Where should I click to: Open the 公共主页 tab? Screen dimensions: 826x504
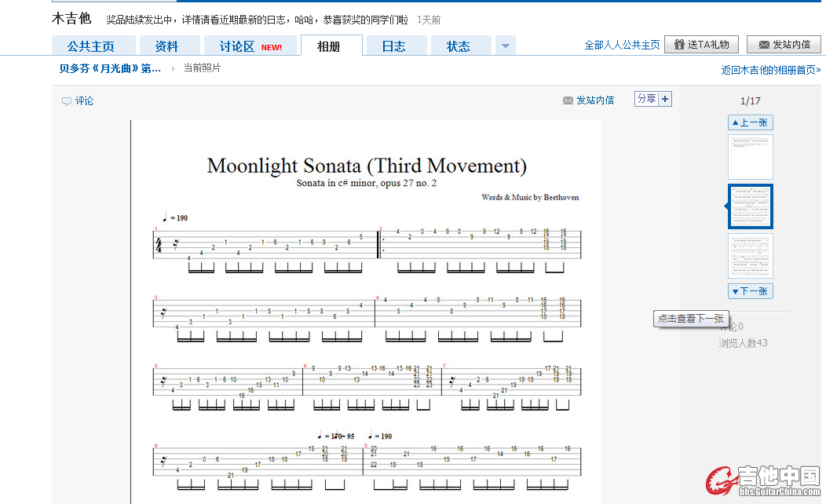93,46
